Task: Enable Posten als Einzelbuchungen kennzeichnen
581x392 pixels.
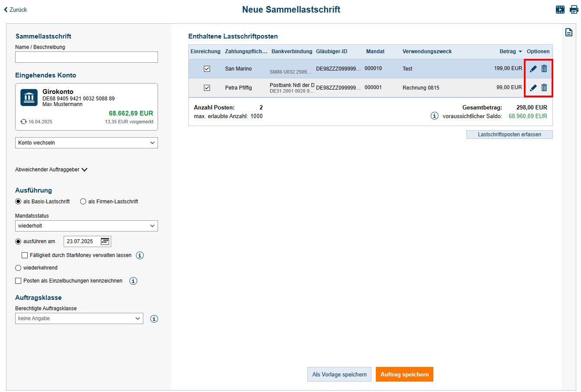Action: (18, 281)
